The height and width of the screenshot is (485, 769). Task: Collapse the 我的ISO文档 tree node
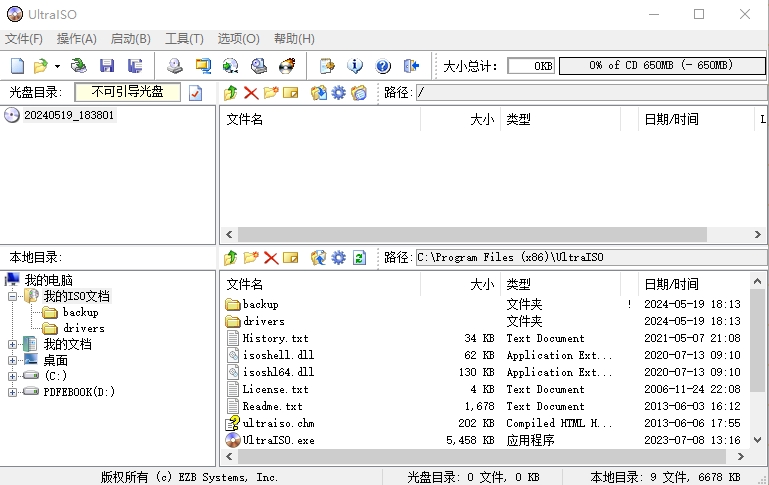pos(13,296)
